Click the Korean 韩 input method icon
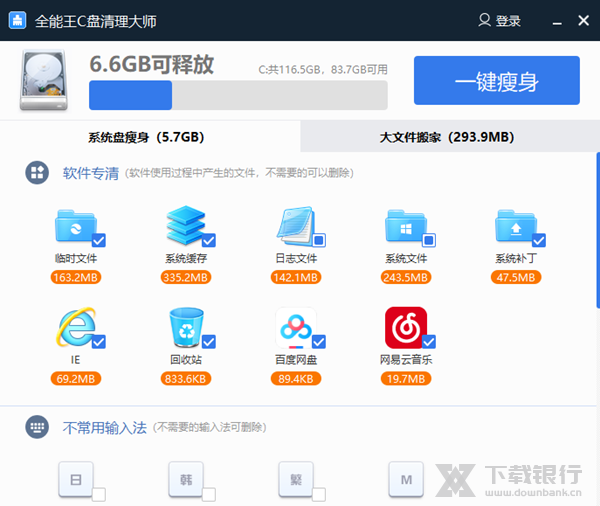The height and width of the screenshot is (506, 600). pos(186,479)
